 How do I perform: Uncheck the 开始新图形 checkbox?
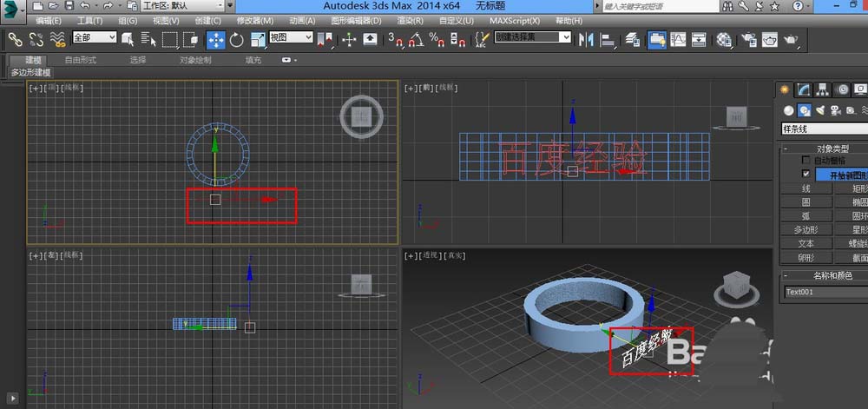(x=806, y=174)
